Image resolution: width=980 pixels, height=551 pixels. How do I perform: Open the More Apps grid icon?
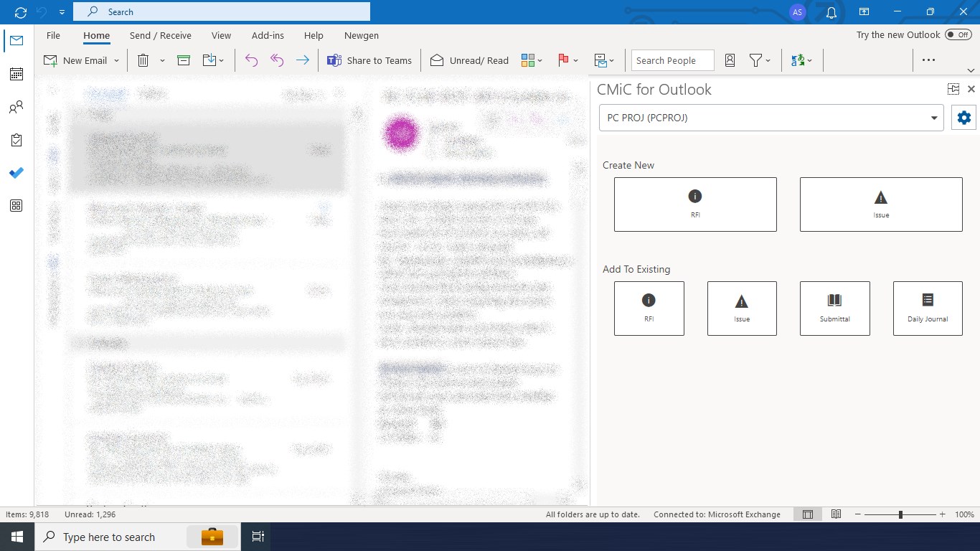17,206
